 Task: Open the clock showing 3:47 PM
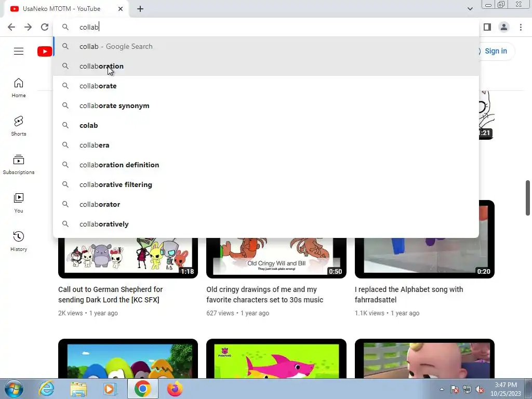(506, 389)
